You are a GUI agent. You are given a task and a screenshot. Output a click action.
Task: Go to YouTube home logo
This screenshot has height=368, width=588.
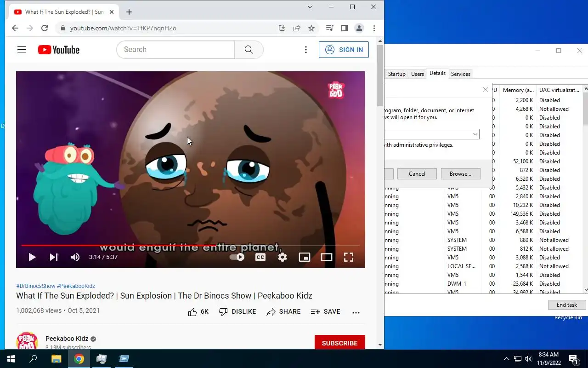tap(59, 50)
